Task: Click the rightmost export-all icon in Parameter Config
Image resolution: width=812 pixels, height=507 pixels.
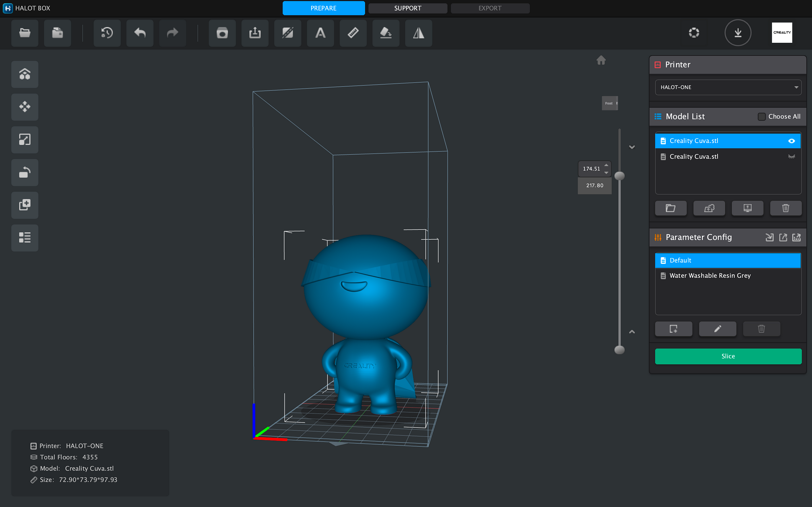Action: point(796,237)
